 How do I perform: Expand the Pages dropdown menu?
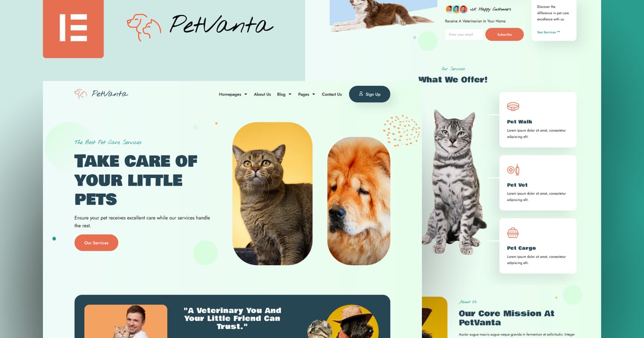[x=306, y=94]
